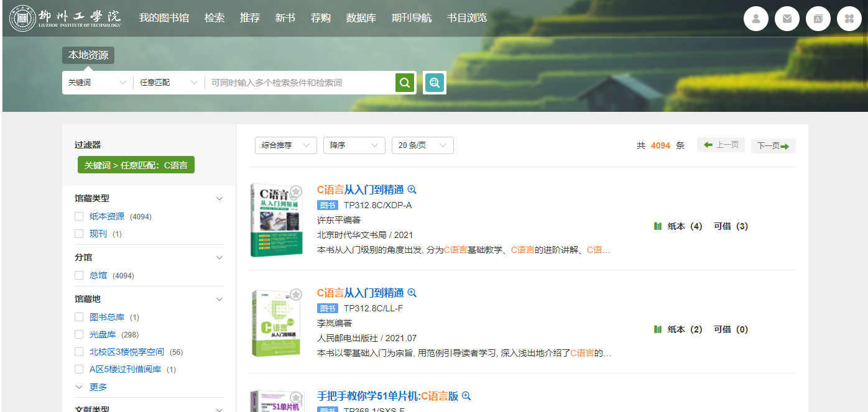The height and width of the screenshot is (412, 868).
Task: Click publisher text 北京时代华文书局 / 2021
Action: coord(365,235)
